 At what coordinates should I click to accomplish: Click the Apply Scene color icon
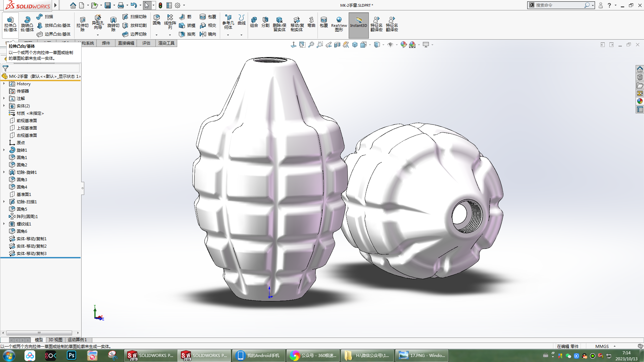(412, 45)
